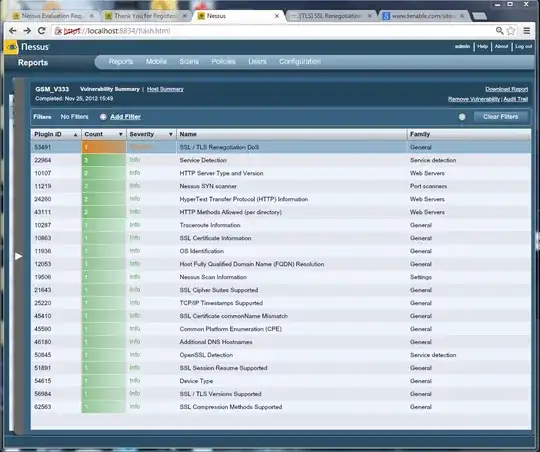The width and height of the screenshot is (540, 452).
Task: Click the Nessus logo icon
Action: [11, 47]
